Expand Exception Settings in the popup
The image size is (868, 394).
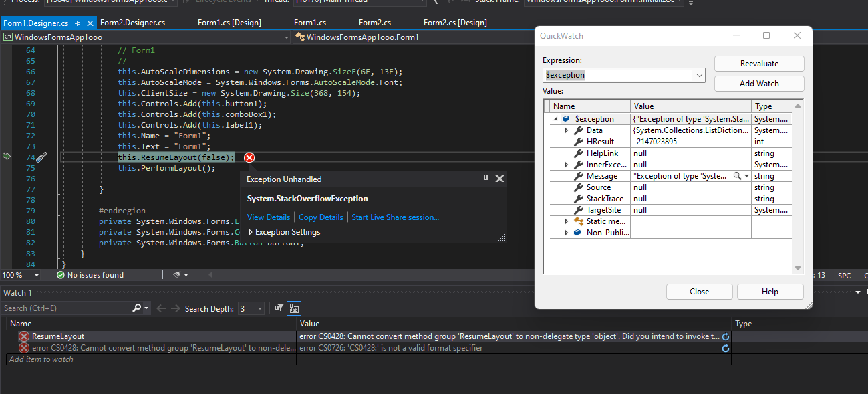251,232
